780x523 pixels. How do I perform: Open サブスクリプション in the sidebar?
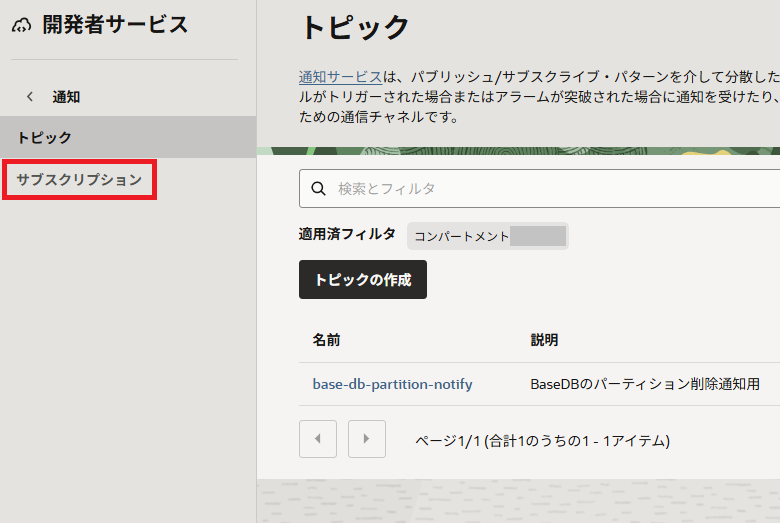[x=79, y=180]
